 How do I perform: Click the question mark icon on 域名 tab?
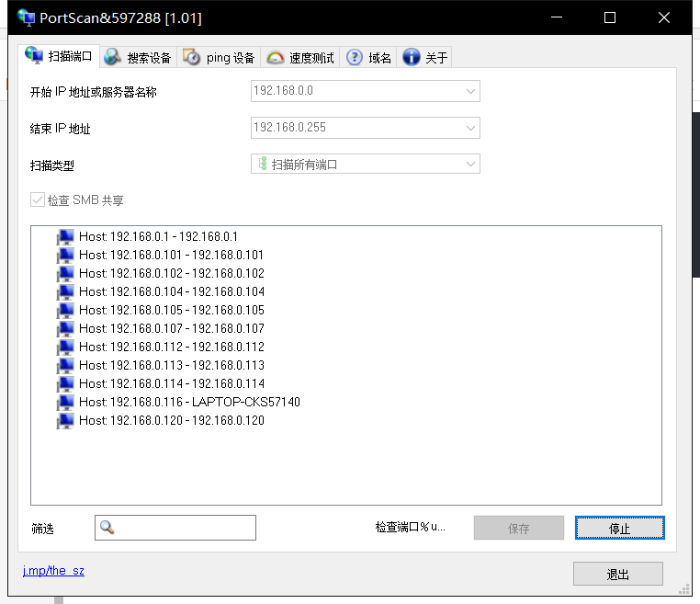pyautogui.click(x=355, y=57)
